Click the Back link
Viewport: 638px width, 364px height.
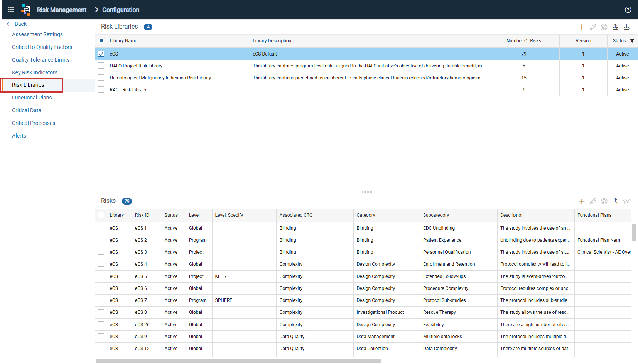(x=20, y=24)
